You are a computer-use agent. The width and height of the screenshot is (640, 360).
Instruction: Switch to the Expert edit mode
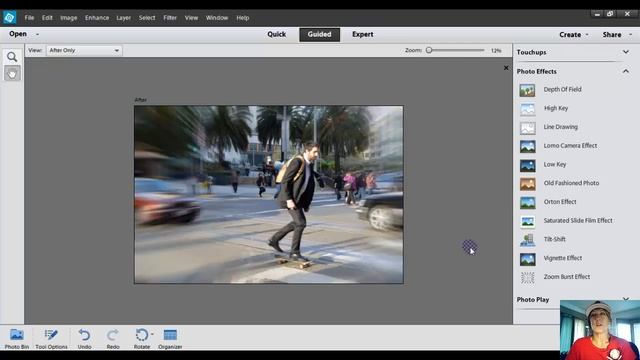pos(363,34)
